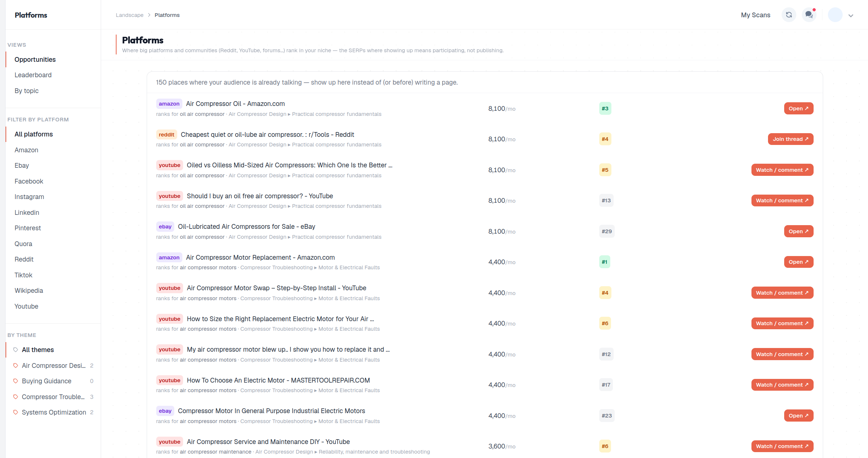Image resolution: width=868 pixels, height=458 pixels.
Task: Open Compressor Motor General Purpose eBay listing
Action: pos(799,416)
